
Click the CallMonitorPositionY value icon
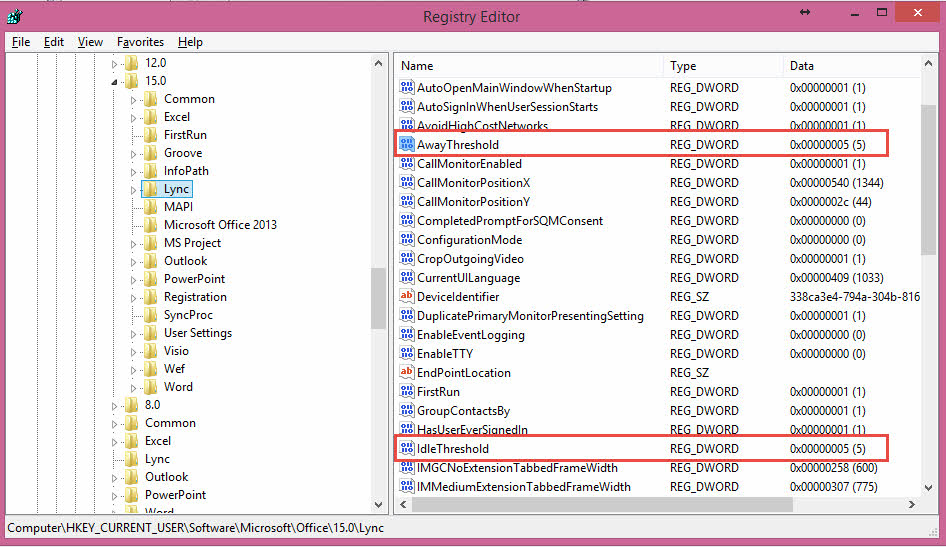407,201
